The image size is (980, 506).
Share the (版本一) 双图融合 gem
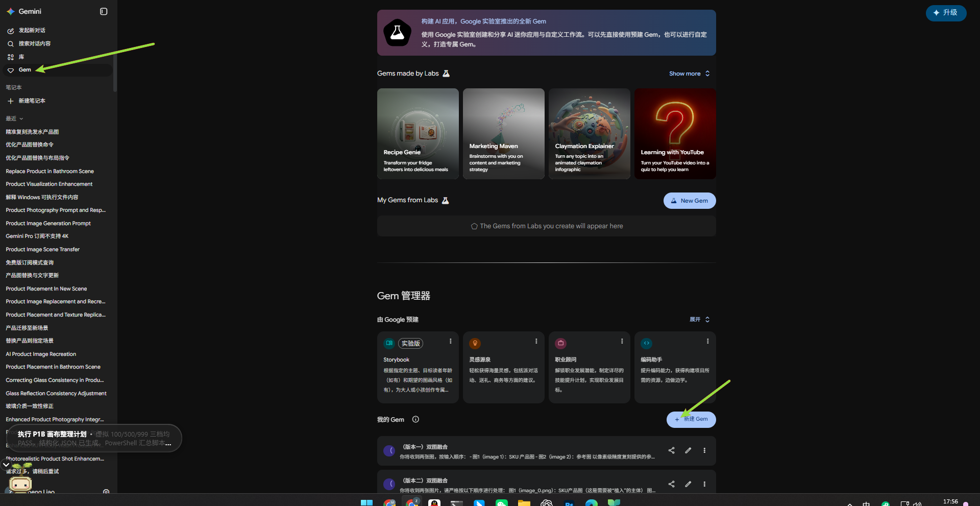pos(671,450)
